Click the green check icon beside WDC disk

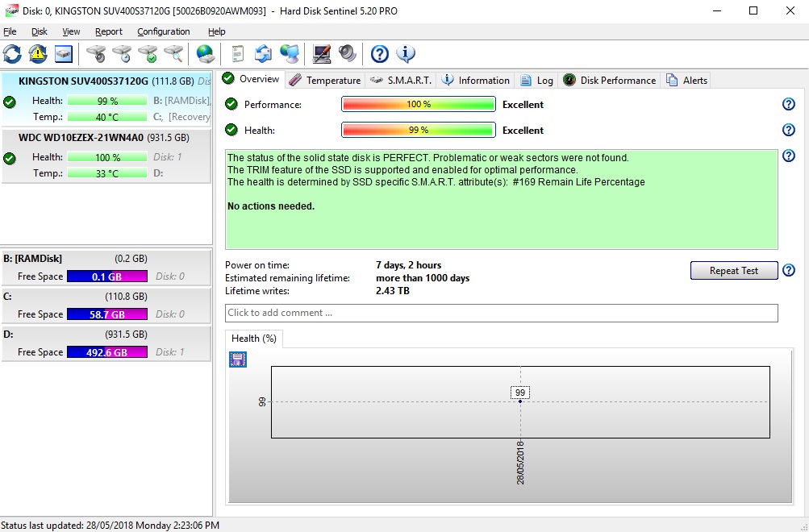[10, 158]
